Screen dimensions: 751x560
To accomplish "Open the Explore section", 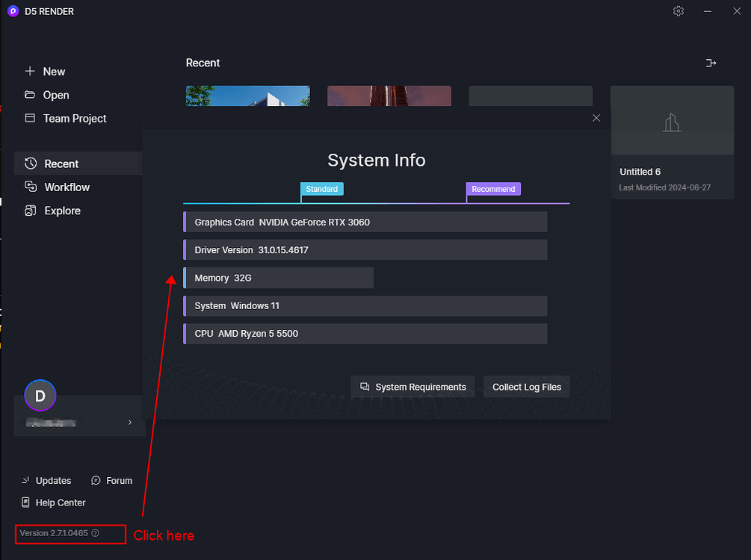I will coord(53,211).
